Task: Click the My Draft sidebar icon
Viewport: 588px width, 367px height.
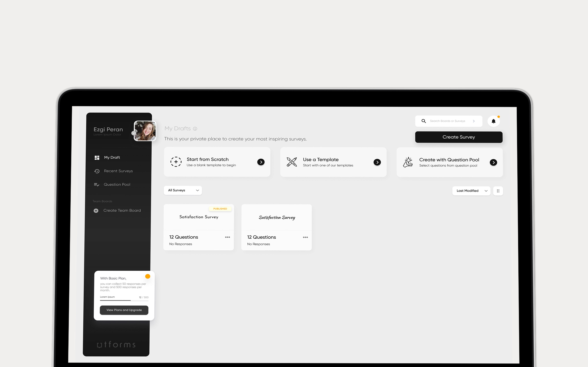Action: coord(97,157)
